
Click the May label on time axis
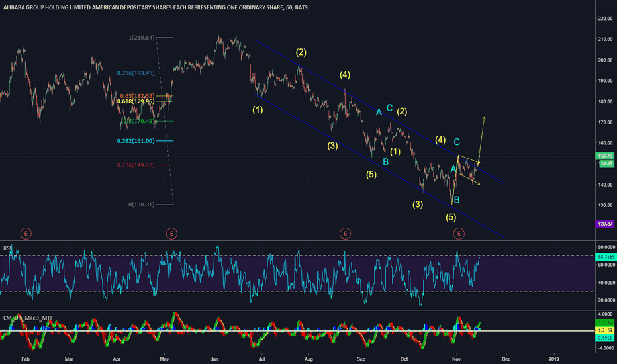pos(164,359)
